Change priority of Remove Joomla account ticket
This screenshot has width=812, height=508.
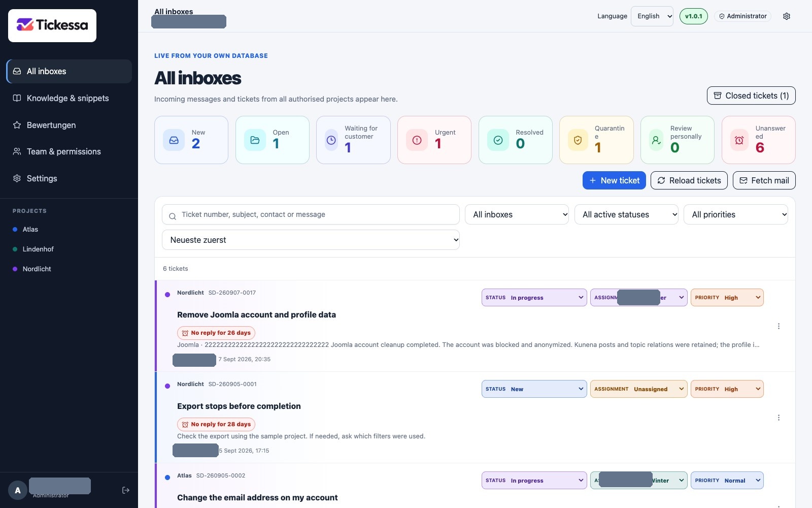point(727,298)
